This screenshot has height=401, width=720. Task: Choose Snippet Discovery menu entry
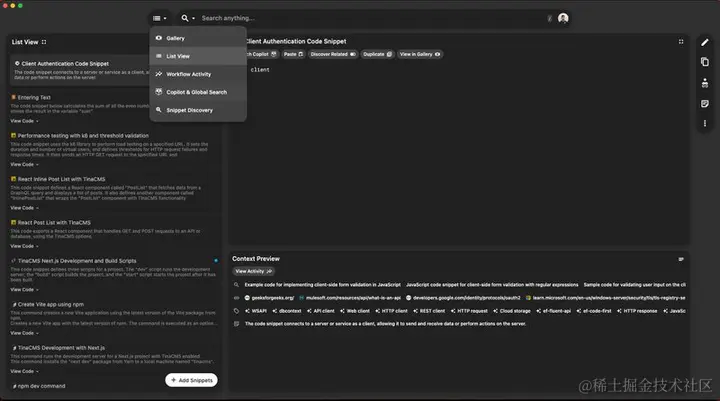point(198,110)
